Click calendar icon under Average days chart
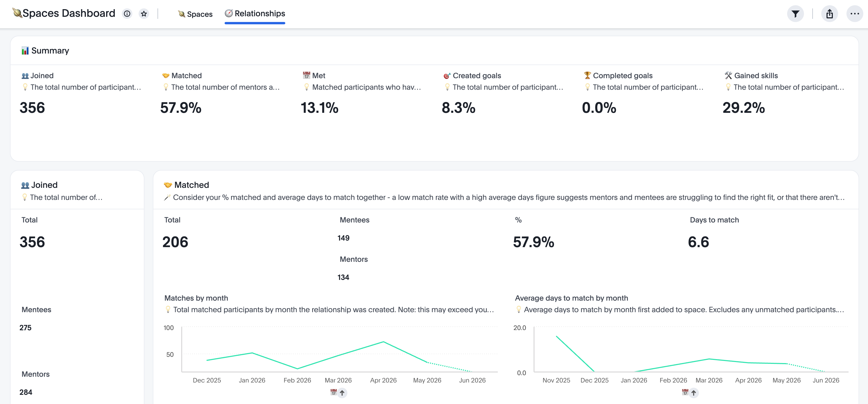Viewport: 868px width, 404px height. point(685,392)
